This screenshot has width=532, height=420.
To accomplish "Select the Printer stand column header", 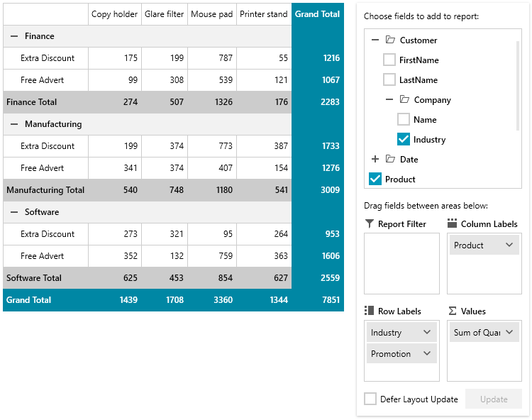I will pyautogui.click(x=264, y=14).
